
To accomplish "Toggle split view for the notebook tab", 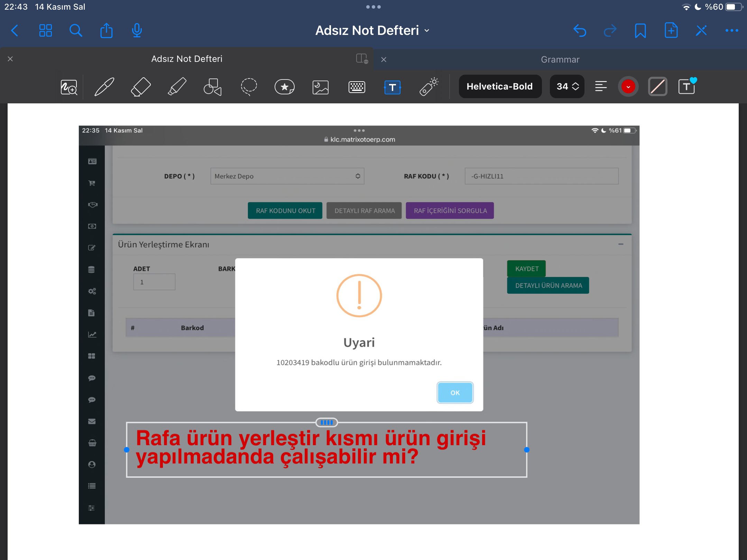I will coord(362,59).
